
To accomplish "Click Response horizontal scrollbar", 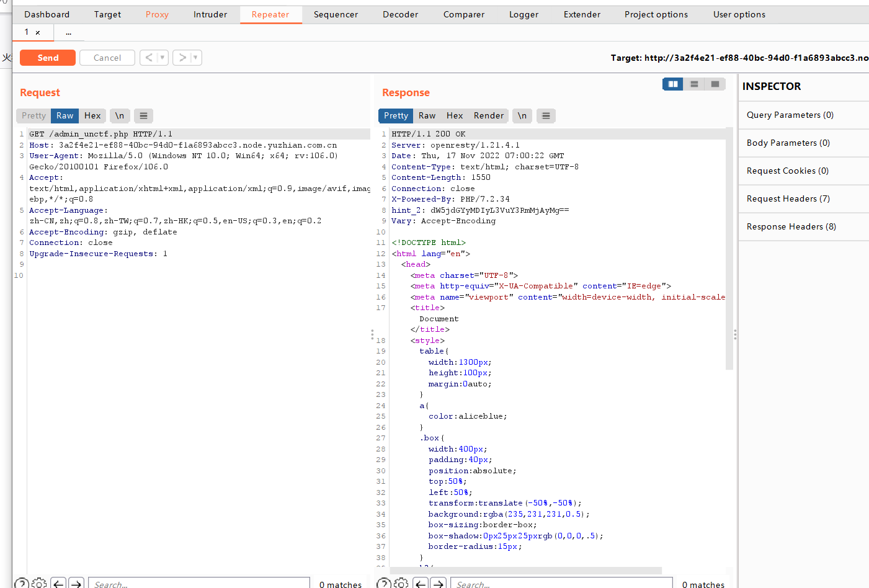I will point(526,570).
